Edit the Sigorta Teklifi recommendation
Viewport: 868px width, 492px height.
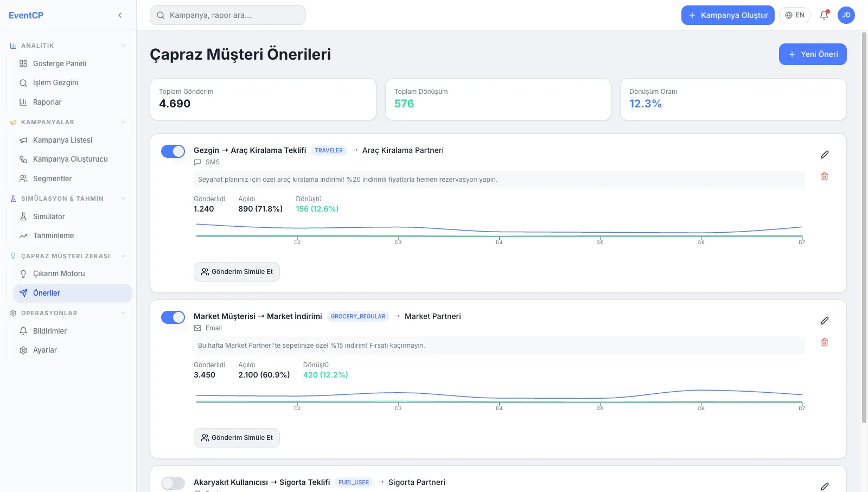tap(825, 487)
